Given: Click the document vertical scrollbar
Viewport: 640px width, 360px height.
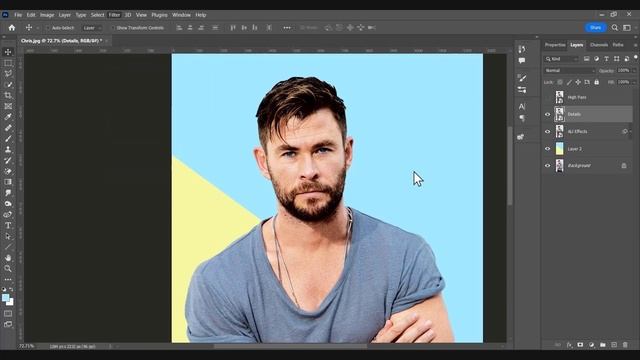Looking at the screenshot, I should (510, 165).
